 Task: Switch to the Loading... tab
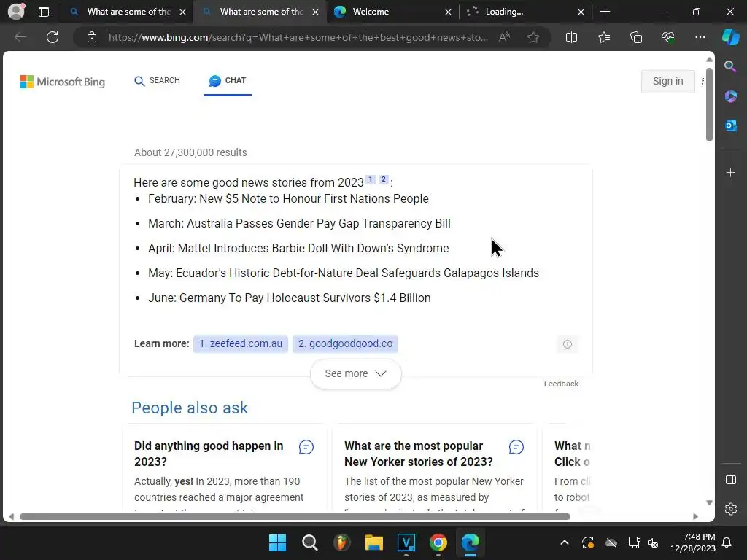[525, 12]
